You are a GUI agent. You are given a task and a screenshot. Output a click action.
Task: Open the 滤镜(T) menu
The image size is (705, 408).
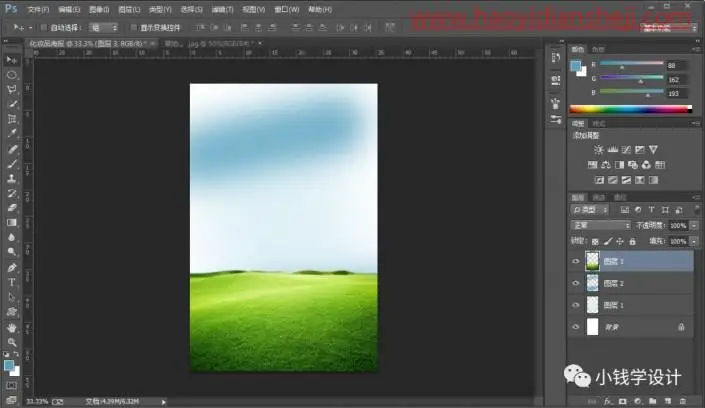223,9
